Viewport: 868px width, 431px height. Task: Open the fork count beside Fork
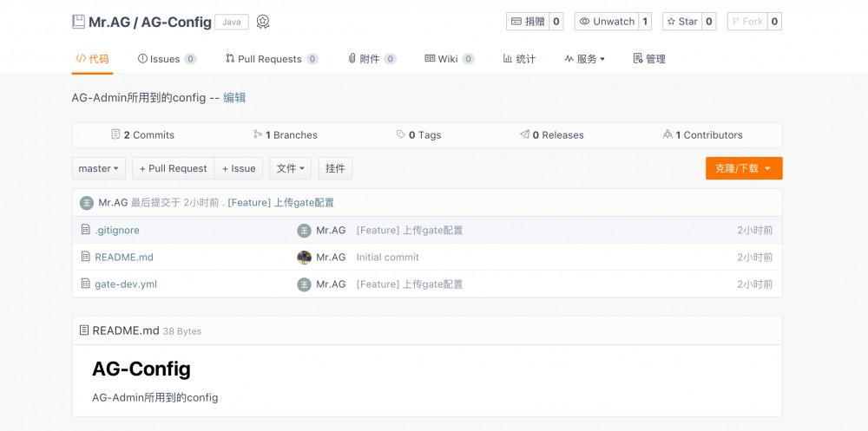tap(774, 22)
